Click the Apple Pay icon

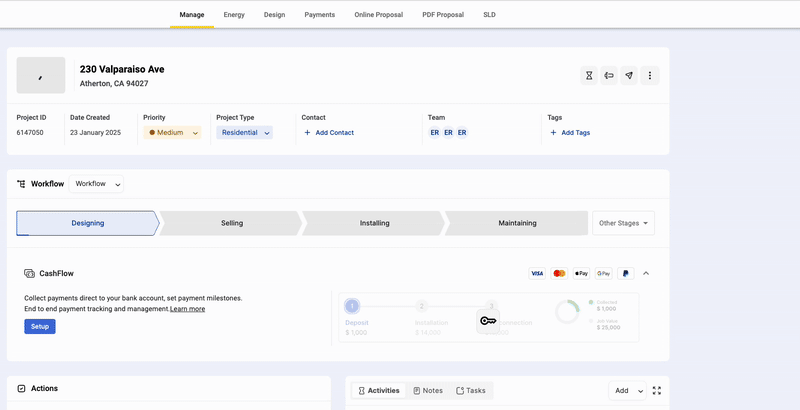(x=581, y=273)
